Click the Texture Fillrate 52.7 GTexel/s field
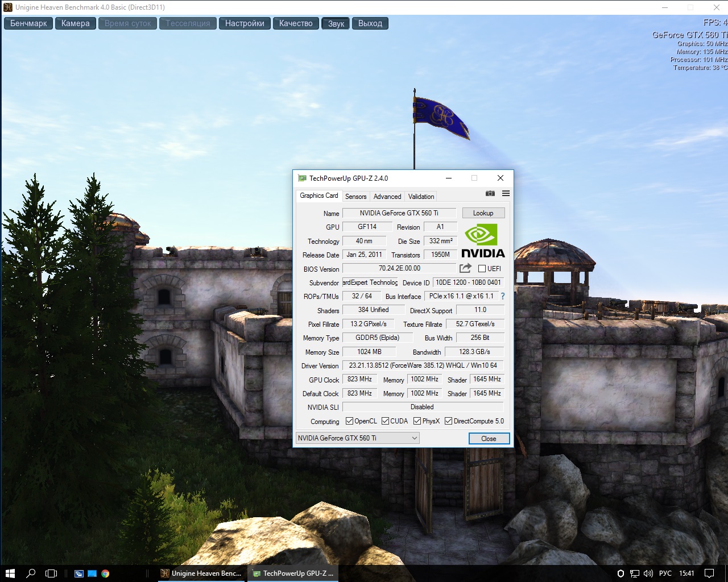Image resolution: width=728 pixels, height=582 pixels. (475, 324)
